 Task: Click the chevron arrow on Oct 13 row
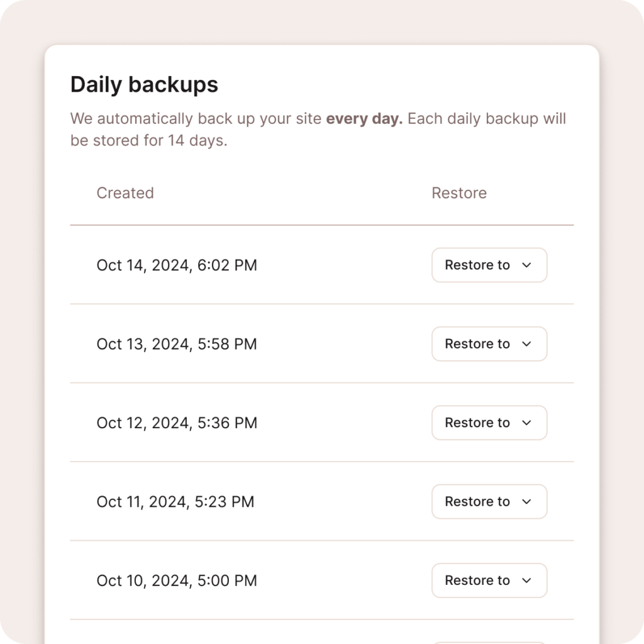pyautogui.click(x=527, y=344)
